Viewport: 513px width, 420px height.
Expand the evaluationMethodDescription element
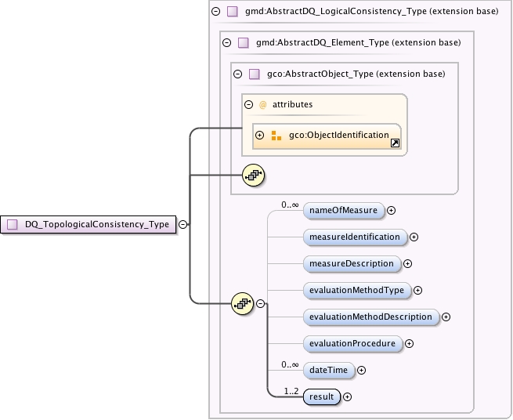446,317
